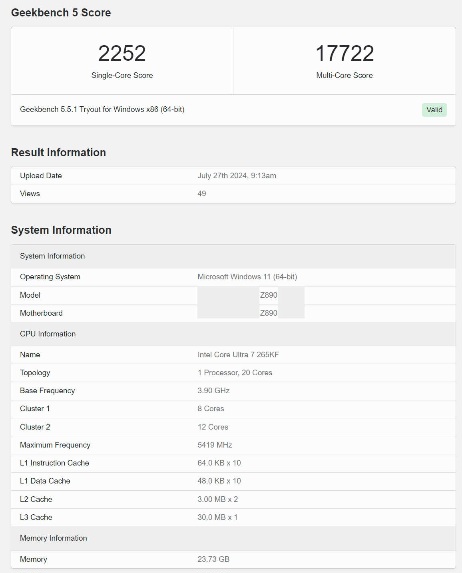
Task: Click the Result Information heading
Action: 58,152
